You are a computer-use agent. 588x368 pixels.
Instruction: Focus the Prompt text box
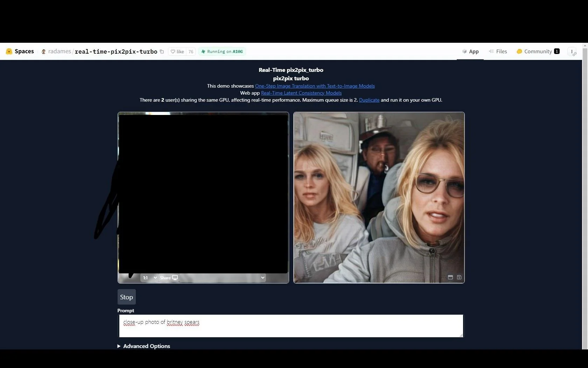[291, 326]
